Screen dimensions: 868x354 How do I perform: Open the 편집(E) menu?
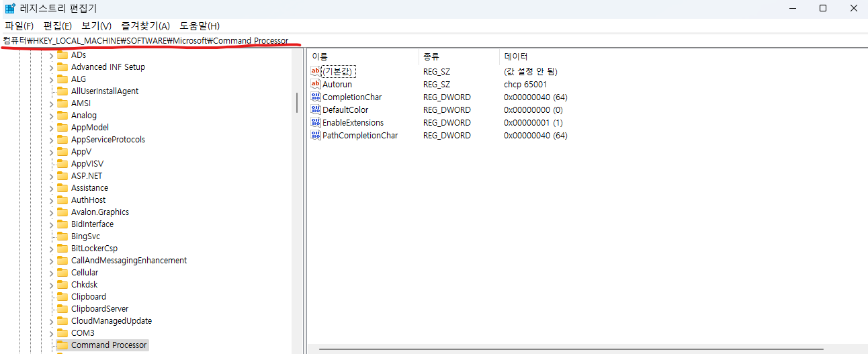click(x=57, y=26)
